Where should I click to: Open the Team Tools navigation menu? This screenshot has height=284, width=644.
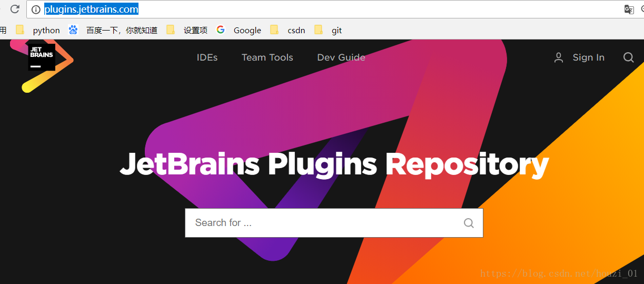(267, 57)
